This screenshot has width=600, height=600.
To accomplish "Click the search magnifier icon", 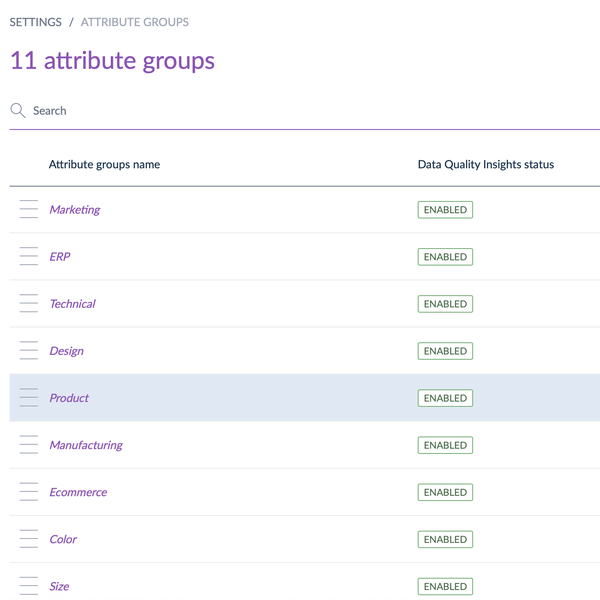I will [x=18, y=111].
